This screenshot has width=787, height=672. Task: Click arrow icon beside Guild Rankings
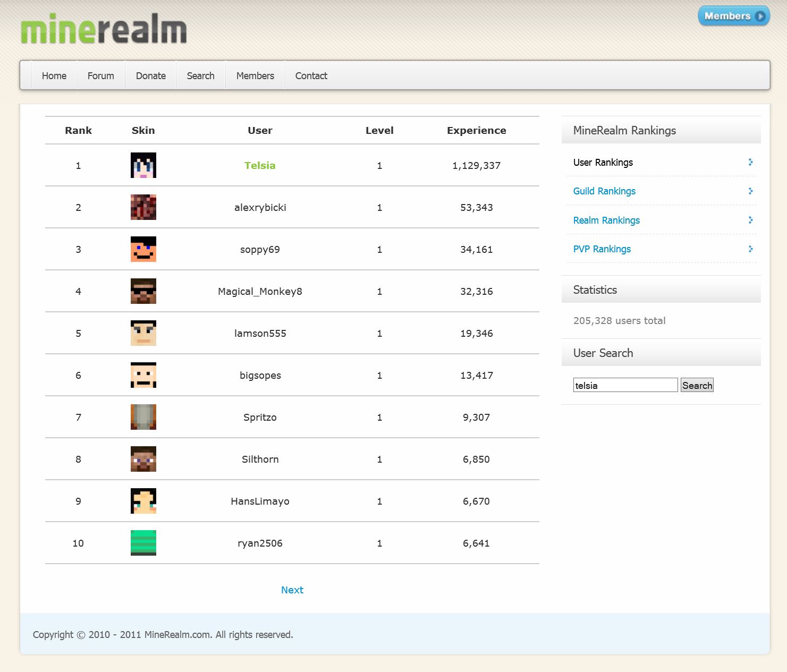750,191
